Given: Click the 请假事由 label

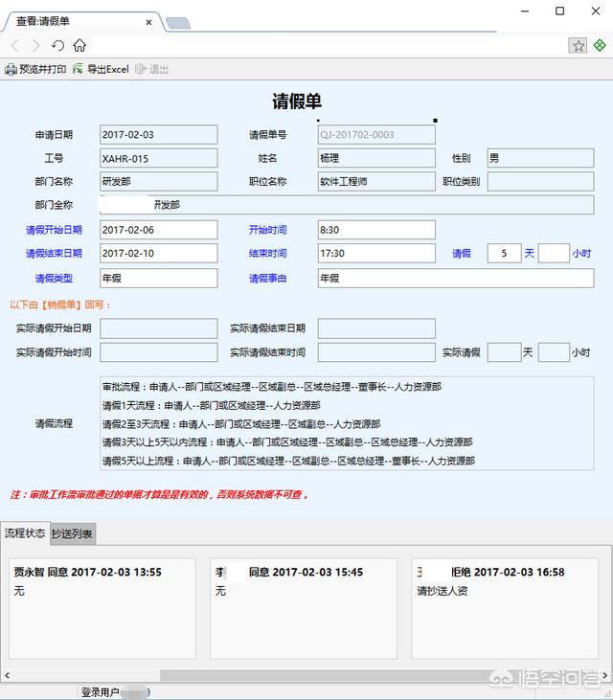Looking at the screenshot, I should (267, 278).
